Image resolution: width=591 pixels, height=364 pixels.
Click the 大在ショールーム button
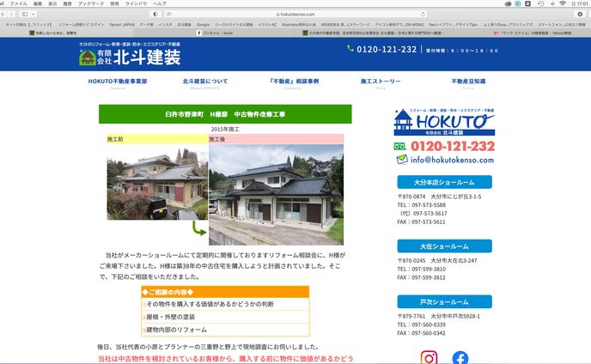[444, 246]
